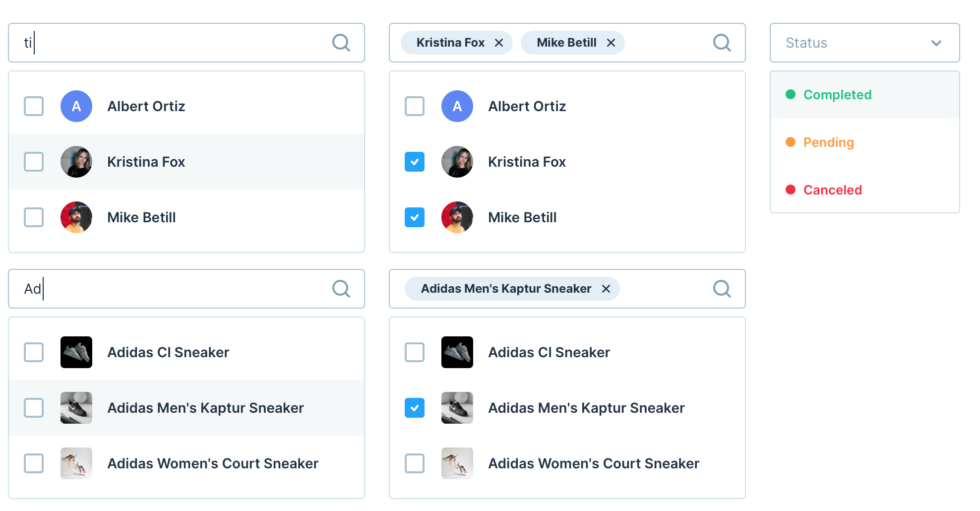Click Adidas Women's Court Sneaker name right list

(594, 463)
